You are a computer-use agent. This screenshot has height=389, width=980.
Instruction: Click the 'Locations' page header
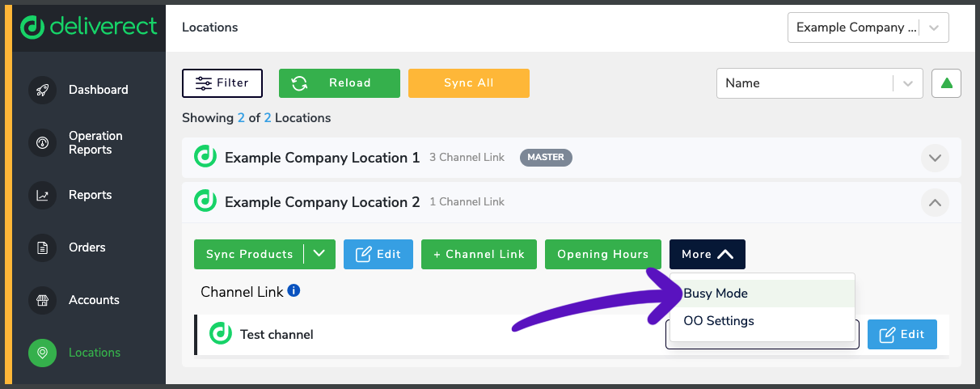tap(210, 27)
